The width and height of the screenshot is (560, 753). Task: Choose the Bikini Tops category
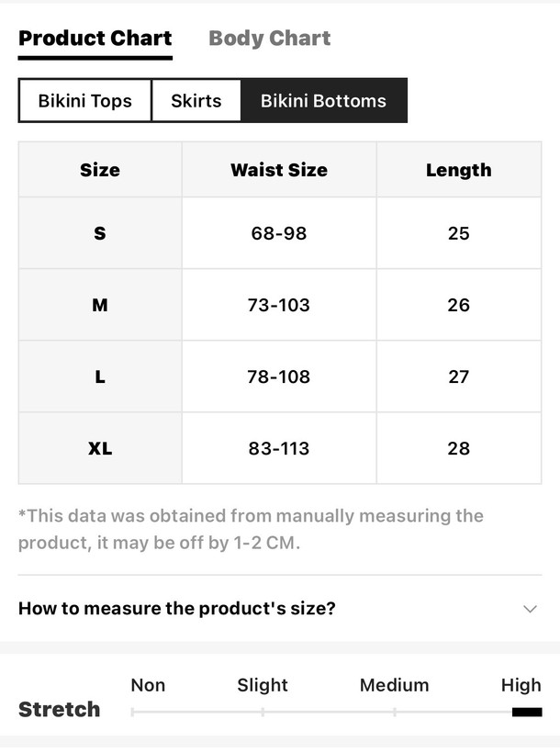coord(85,101)
